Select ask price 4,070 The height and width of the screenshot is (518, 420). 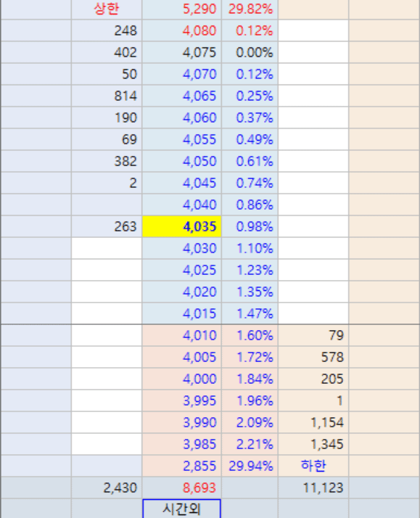pos(199,74)
